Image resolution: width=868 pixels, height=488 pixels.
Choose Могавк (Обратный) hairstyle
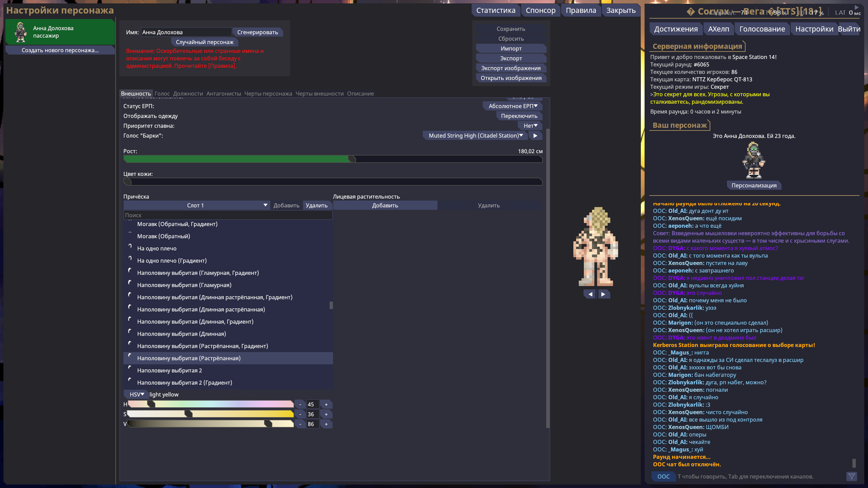(x=163, y=236)
